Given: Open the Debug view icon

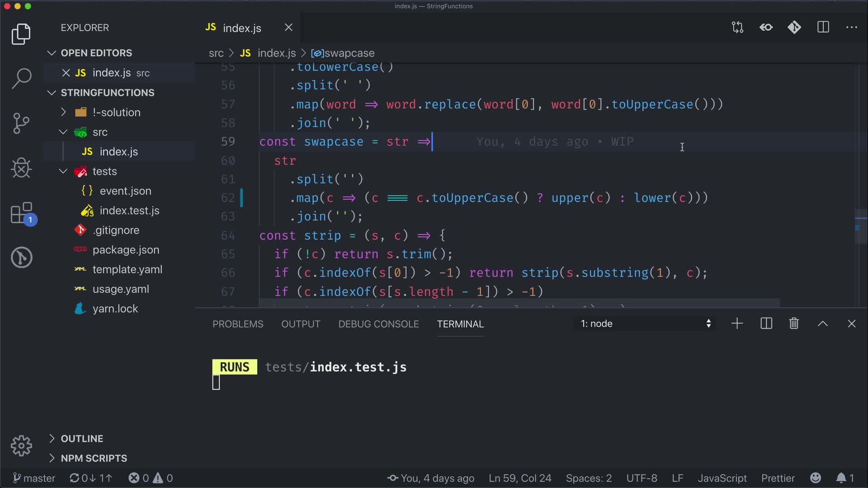Looking at the screenshot, I should tap(21, 168).
